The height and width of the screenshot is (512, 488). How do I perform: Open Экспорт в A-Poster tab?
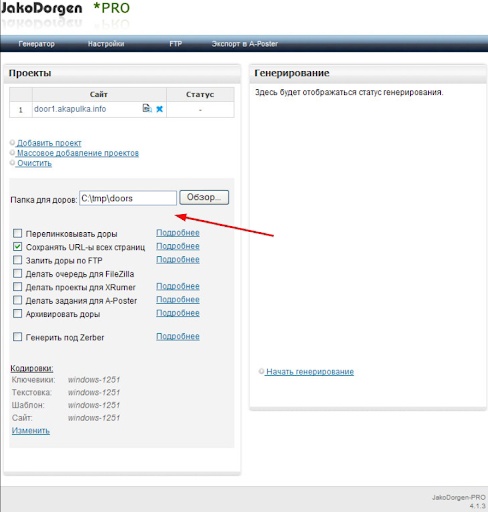click(245, 44)
